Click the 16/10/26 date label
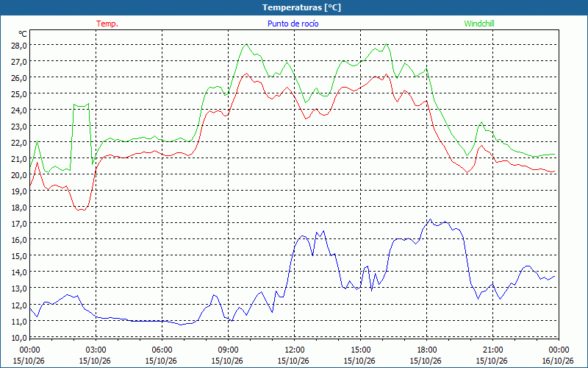The height and width of the screenshot is (368, 588). (x=558, y=361)
